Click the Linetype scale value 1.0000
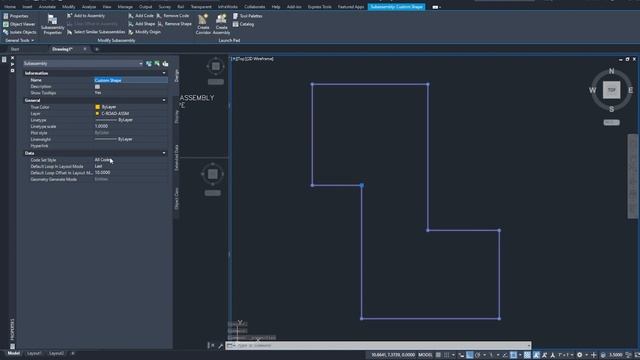 pos(101,127)
